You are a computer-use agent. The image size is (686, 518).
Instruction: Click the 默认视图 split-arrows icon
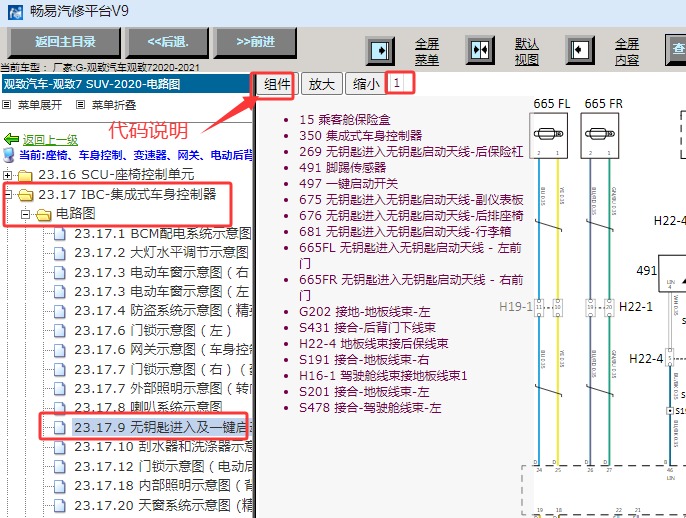point(480,51)
